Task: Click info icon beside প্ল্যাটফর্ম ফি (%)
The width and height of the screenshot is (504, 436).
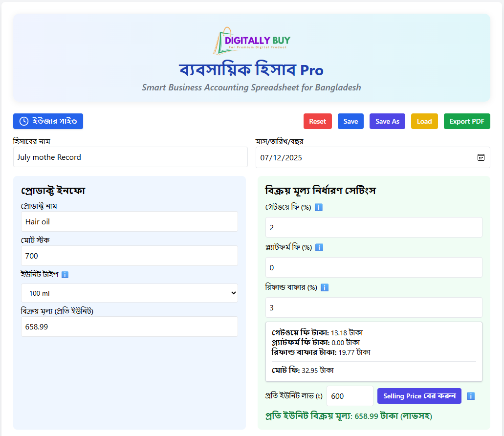Action: point(319,247)
